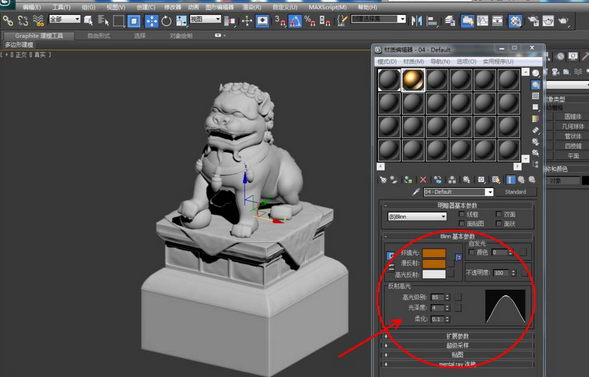Viewport: 589px width, 377px height.
Task: Toggle the Window/Crossing selection icon
Action: click(134, 21)
